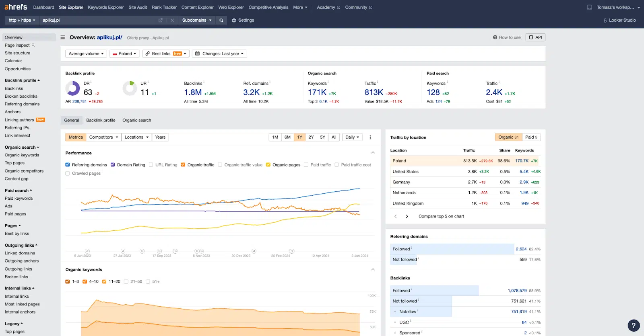Open Rank Tracker from top menu
Viewport: 644px width, 336px height.
coord(164,7)
